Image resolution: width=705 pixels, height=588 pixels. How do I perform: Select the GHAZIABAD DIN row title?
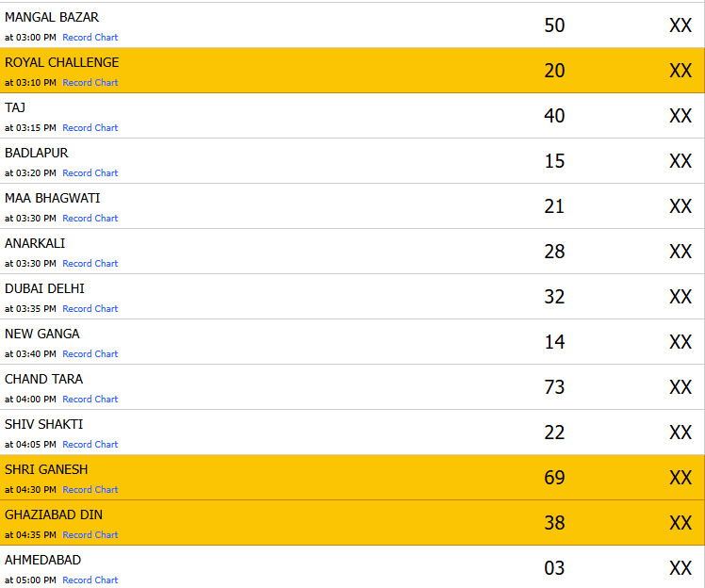coord(54,514)
